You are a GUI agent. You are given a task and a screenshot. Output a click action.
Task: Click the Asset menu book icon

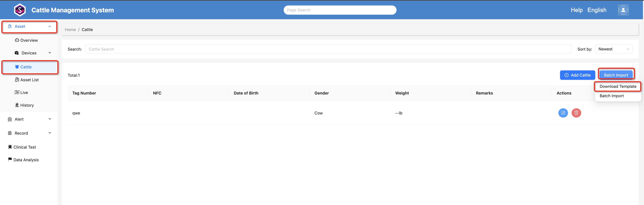coord(10,26)
